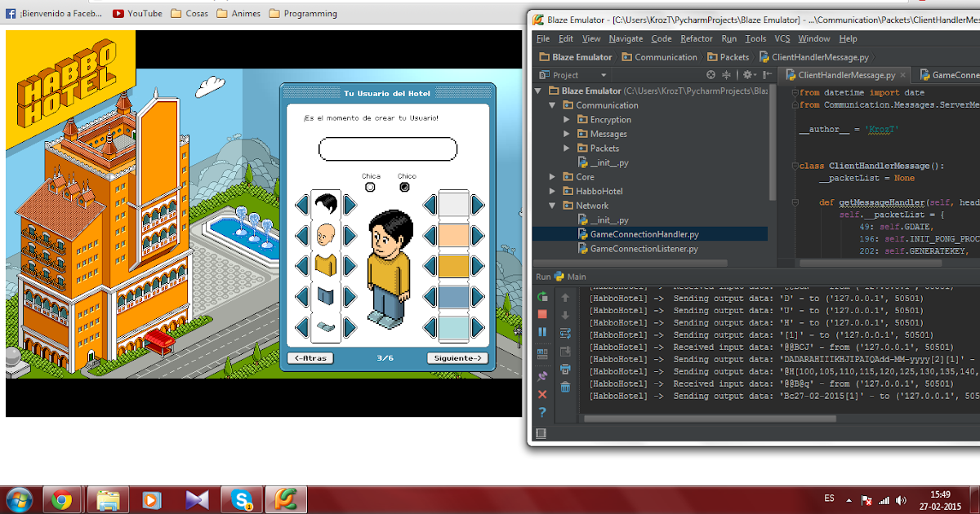Select the Chico gender radio button

403,187
